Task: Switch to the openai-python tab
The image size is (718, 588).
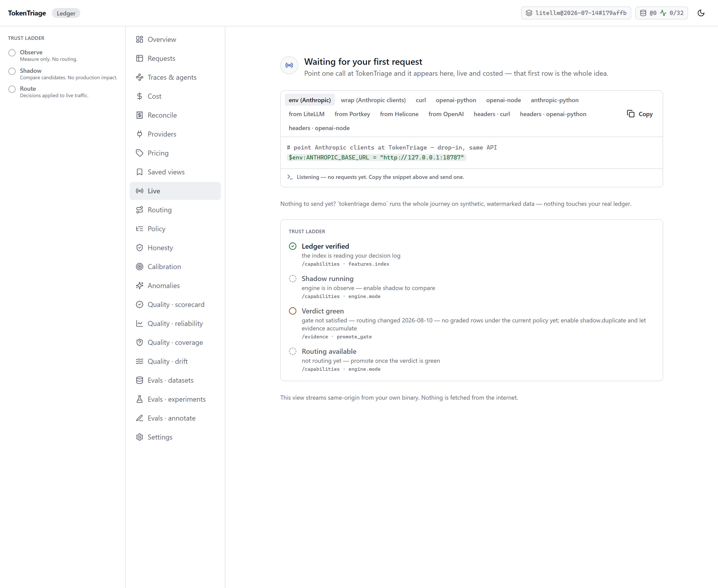Action: click(x=456, y=100)
